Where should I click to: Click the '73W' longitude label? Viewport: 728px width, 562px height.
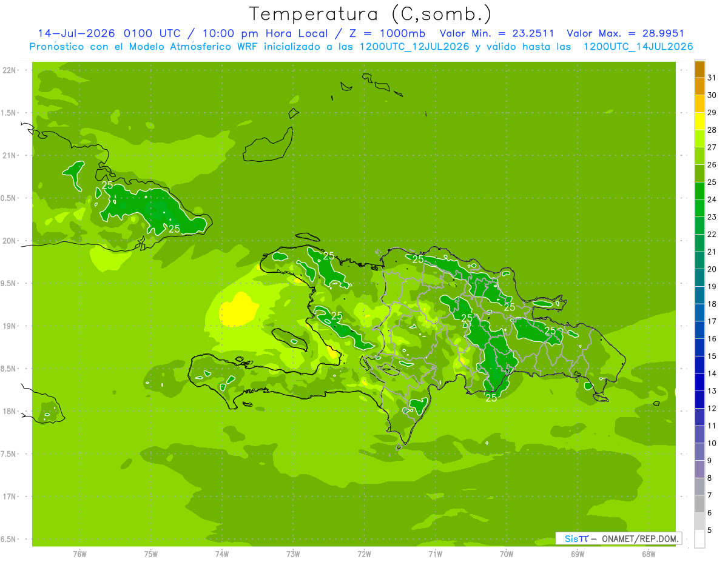pos(293,554)
